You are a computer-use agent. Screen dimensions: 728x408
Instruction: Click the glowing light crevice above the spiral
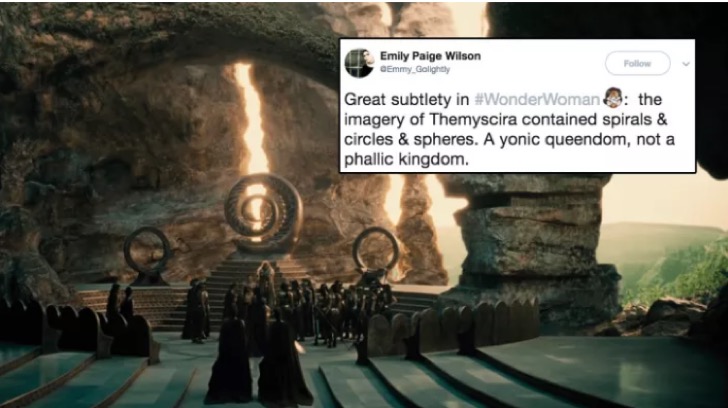pyautogui.click(x=251, y=118)
